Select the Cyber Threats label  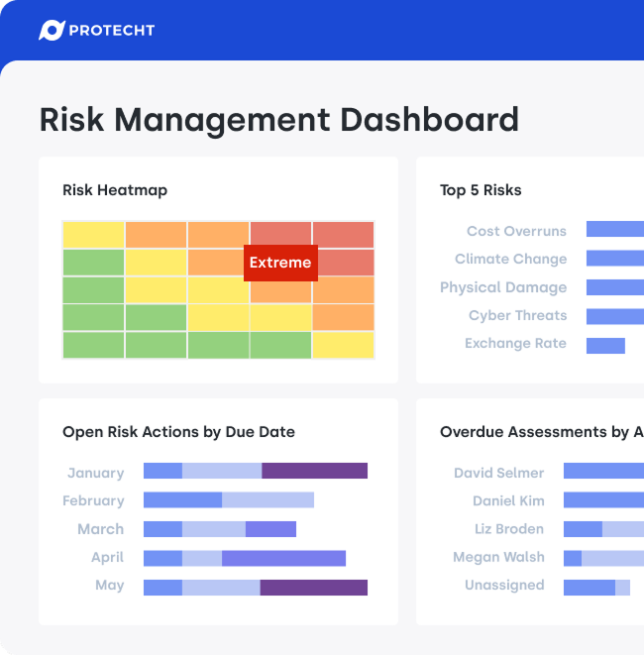[x=517, y=315]
